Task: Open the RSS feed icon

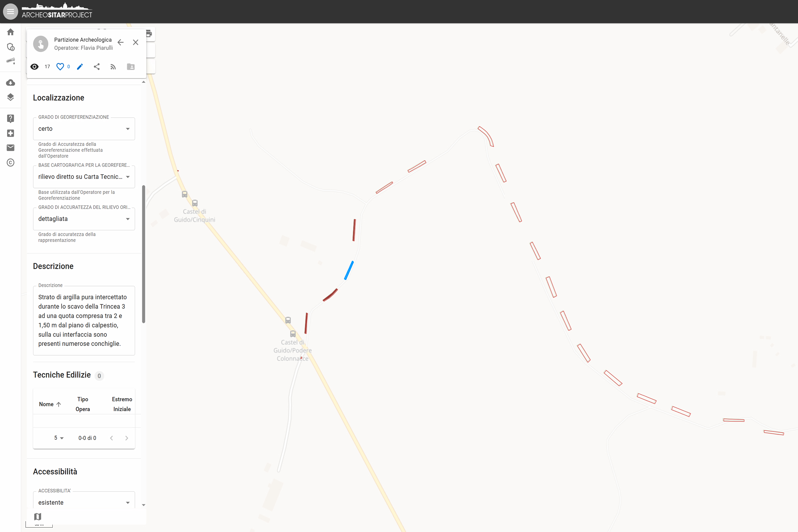Action: [x=113, y=67]
